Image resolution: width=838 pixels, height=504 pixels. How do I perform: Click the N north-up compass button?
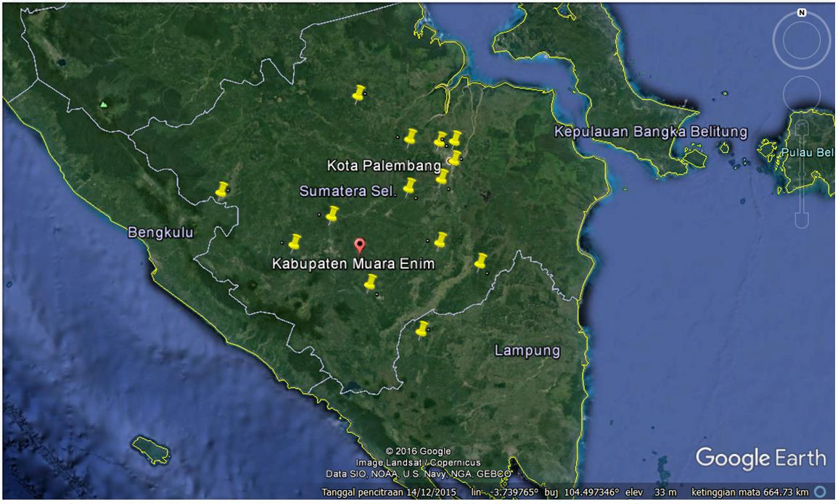[801, 13]
